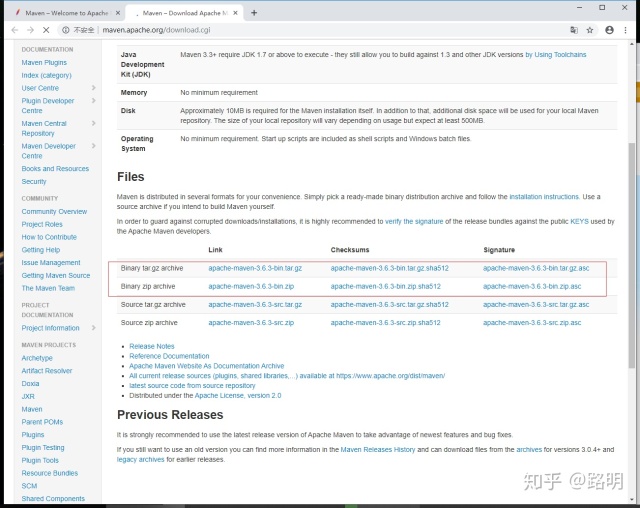Close the Maven Download tab
Viewport: 640px width, 508px height.
point(236,13)
